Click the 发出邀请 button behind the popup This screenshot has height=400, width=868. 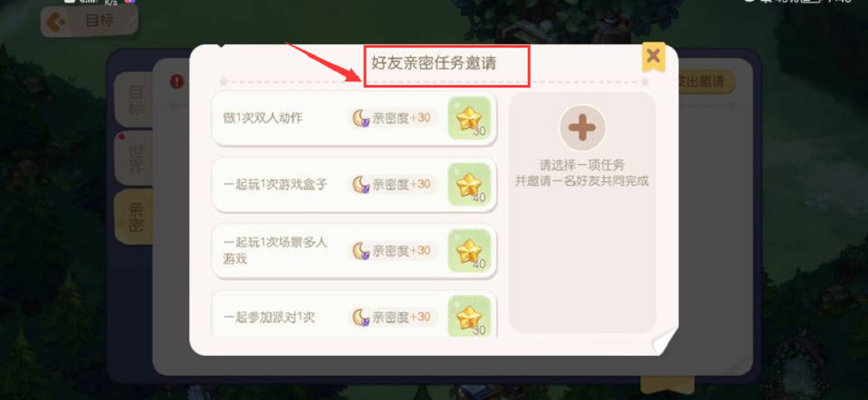tap(706, 82)
